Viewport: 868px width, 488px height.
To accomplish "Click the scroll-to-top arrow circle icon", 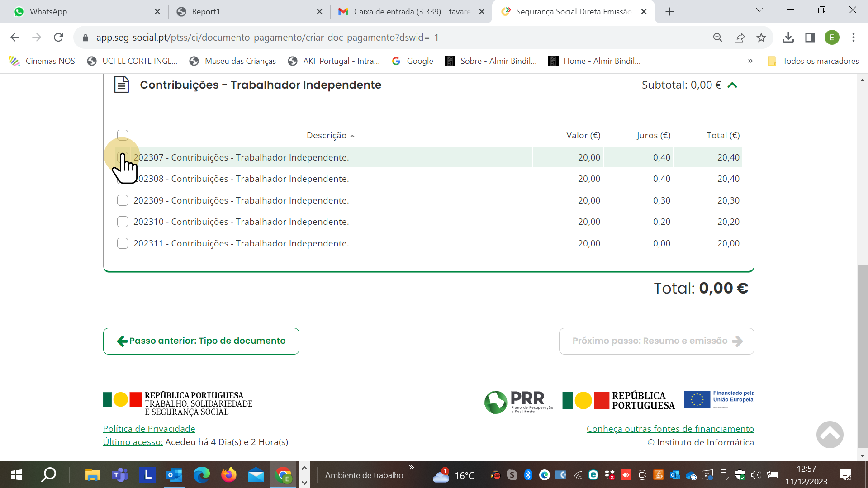I will pyautogui.click(x=830, y=435).
